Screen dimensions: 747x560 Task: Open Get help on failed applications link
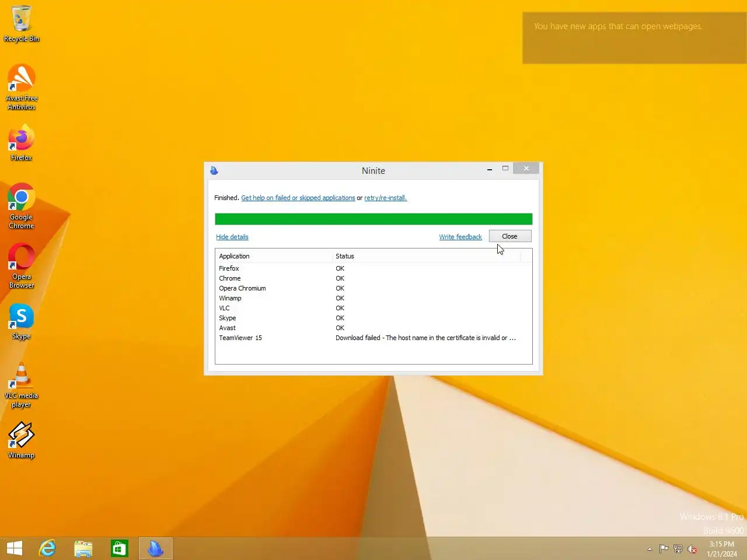coord(298,198)
